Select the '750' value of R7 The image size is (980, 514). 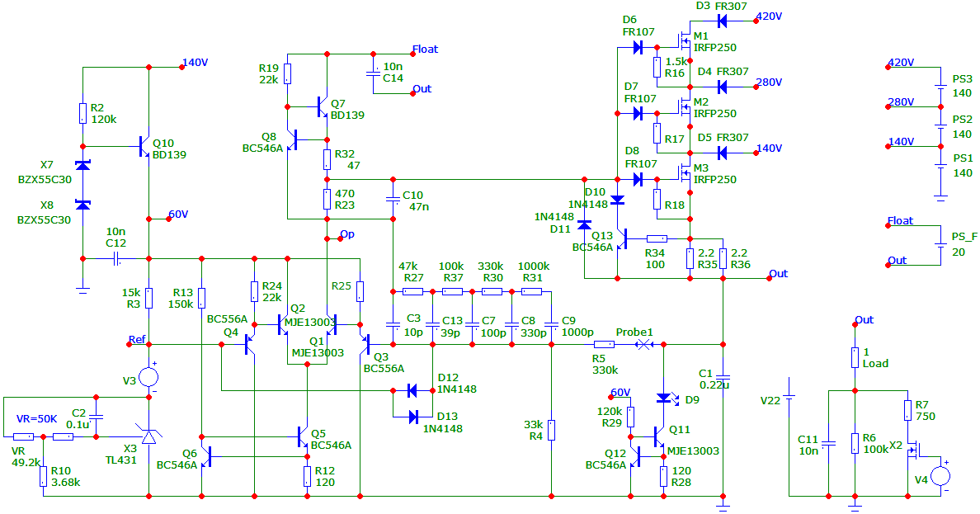pos(926,417)
